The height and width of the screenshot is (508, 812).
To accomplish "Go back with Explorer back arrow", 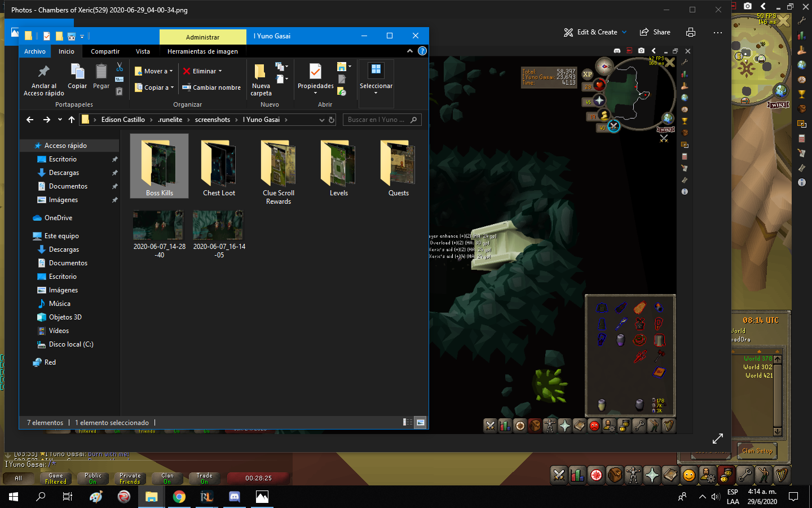I will (30, 120).
